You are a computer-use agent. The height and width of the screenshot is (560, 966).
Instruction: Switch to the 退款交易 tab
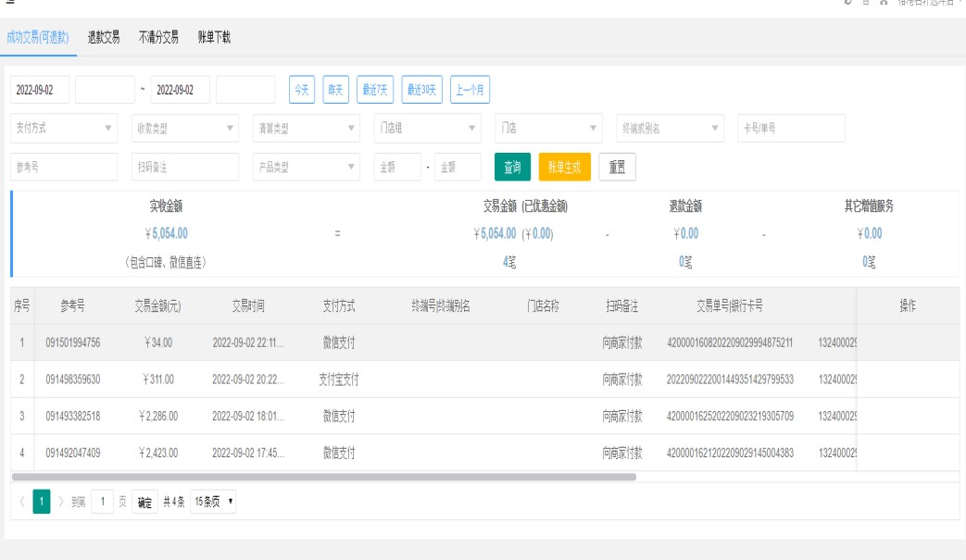tap(103, 37)
